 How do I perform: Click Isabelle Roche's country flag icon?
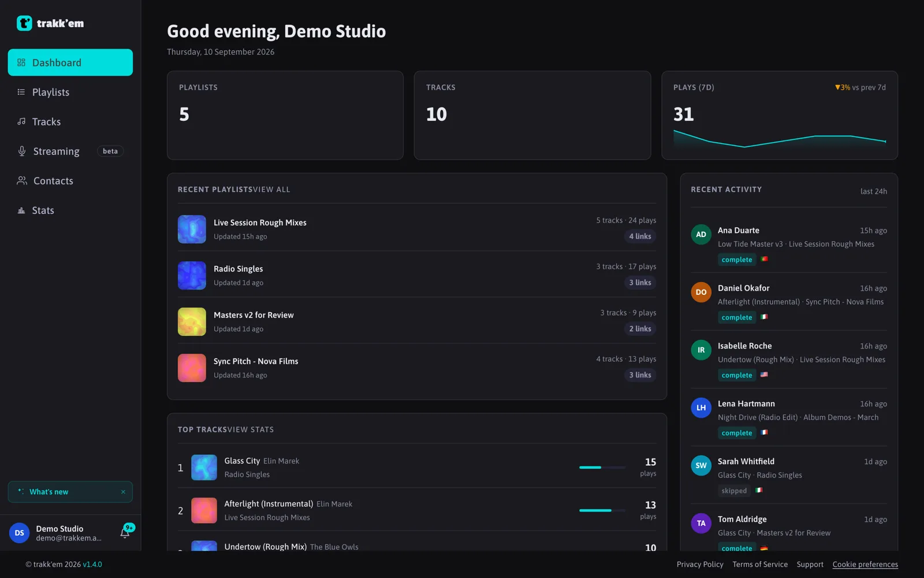(x=764, y=375)
